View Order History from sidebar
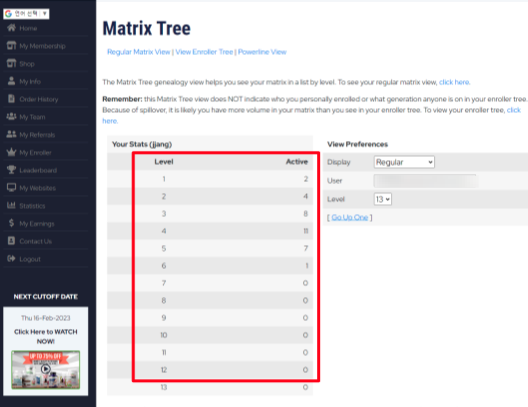528x407 pixels. 39,100
